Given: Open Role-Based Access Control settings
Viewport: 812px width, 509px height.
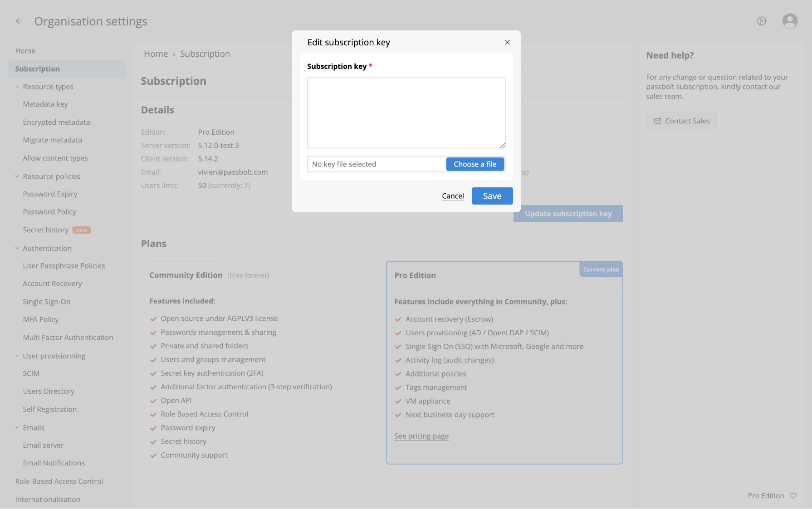Looking at the screenshot, I should pos(59,481).
